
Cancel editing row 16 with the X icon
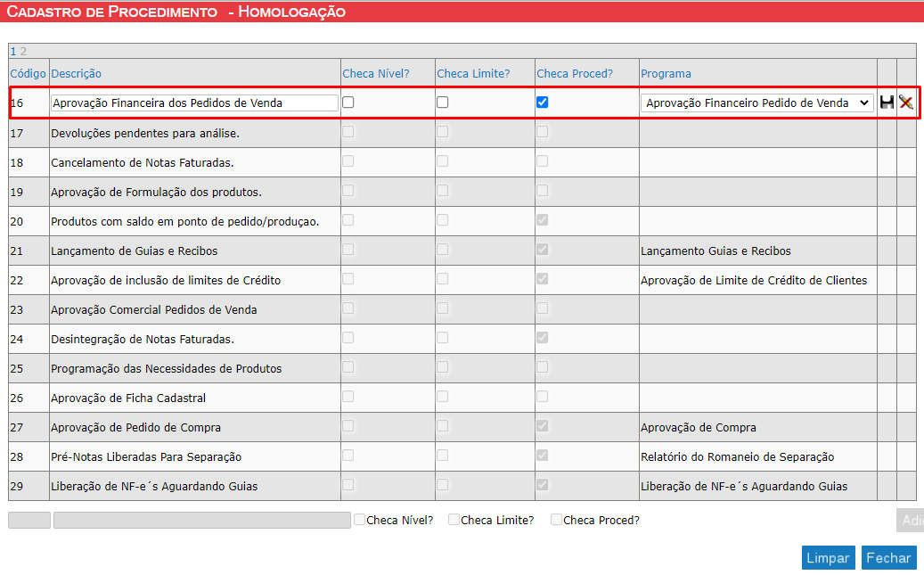click(x=906, y=103)
